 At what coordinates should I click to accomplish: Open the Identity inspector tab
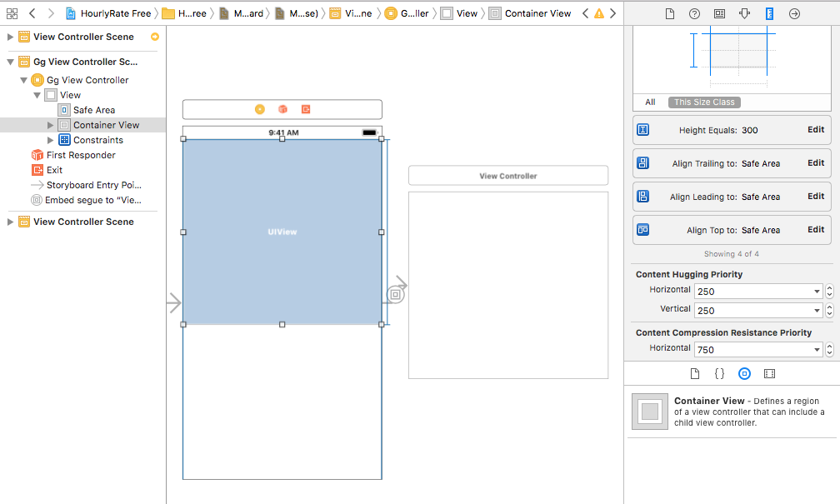pos(719,13)
